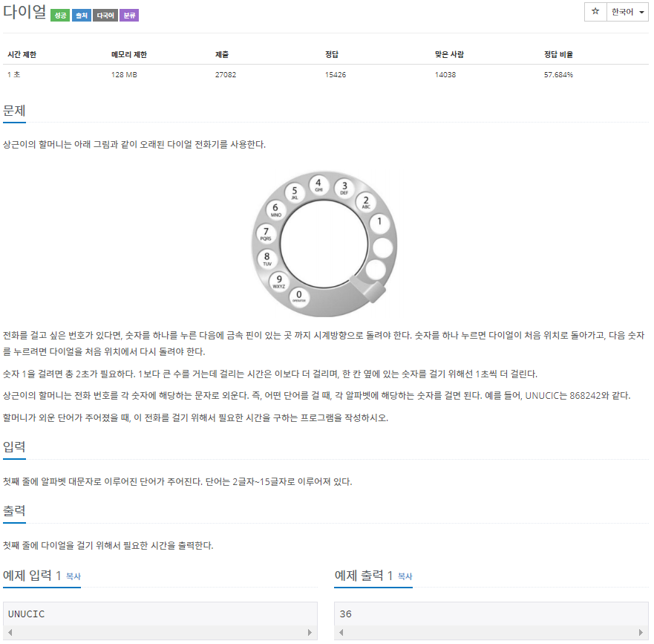Click left arrow of output scrollbar
This screenshot has height=644, width=654.
pos(341,632)
